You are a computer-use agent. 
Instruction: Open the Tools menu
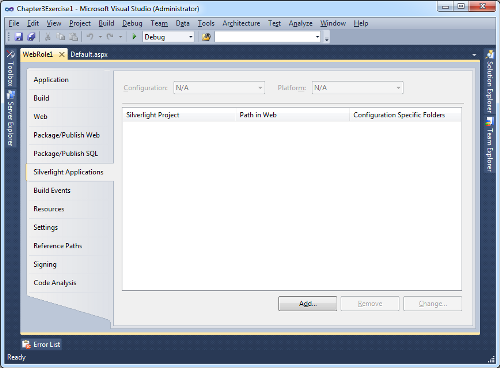pyautogui.click(x=206, y=23)
